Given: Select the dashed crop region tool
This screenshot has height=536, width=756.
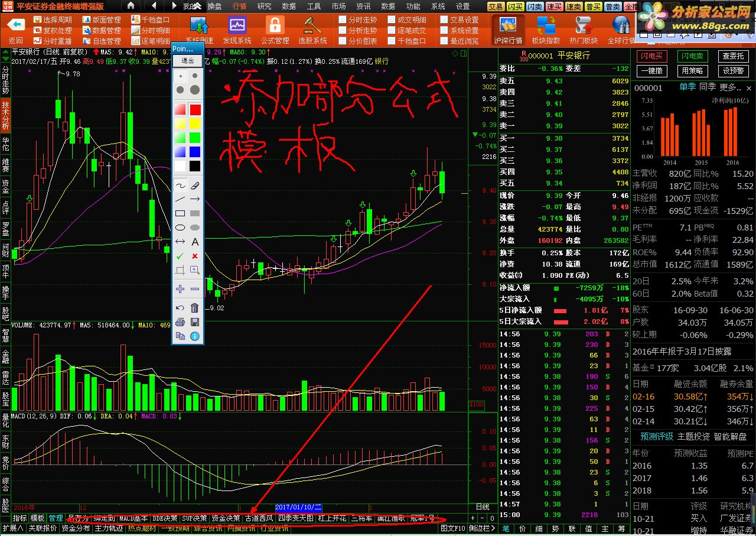Looking at the screenshot, I should click(181, 270).
